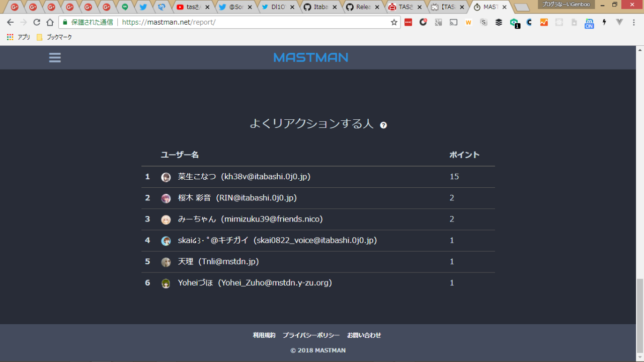Image resolution: width=644 pixels, height=362 pixels.
Task: Reload the page
Action: click(37, 23)
